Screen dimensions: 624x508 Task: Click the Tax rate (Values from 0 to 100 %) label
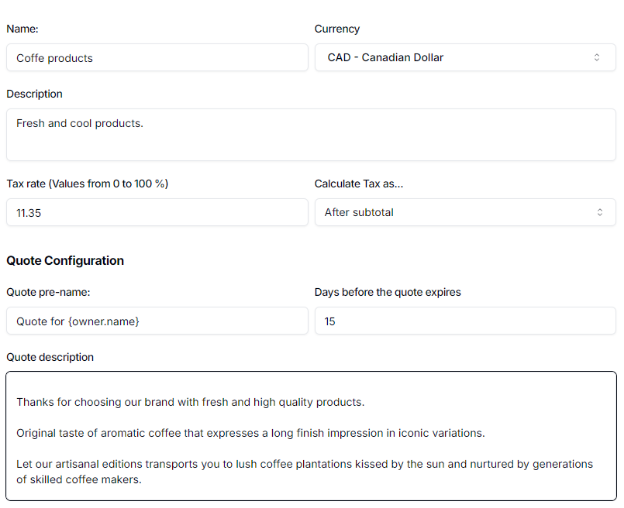pyautogui.click(x=87, y=184)
